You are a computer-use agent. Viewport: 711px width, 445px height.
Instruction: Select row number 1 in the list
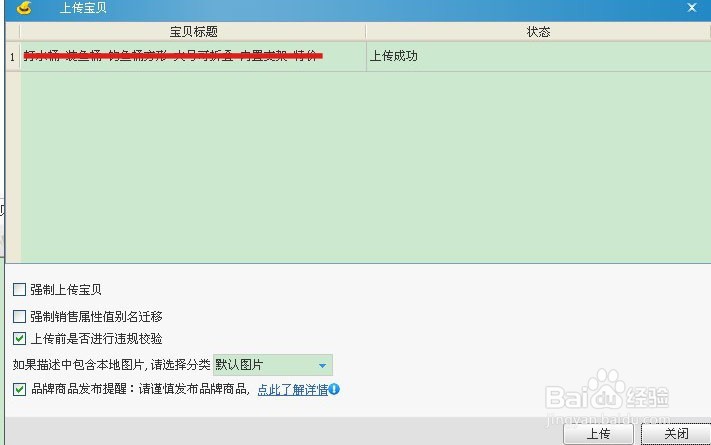click(12, 57)
